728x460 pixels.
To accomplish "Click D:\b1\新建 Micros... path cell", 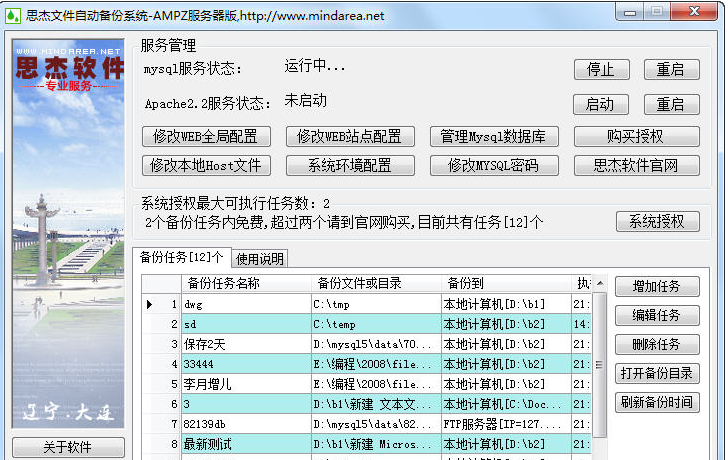I will tap(376, 444).
